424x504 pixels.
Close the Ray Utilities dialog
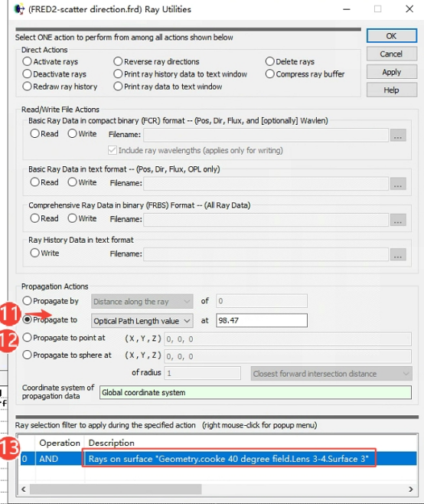(x=409, y=9)
